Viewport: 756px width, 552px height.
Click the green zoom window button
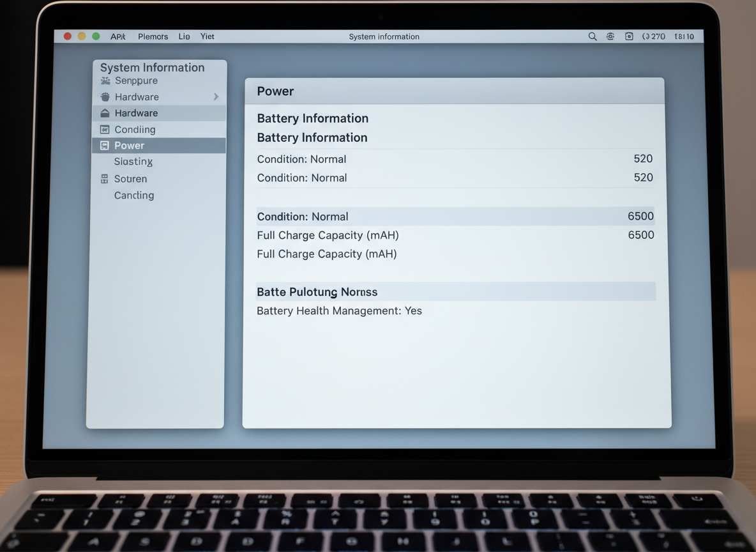pos(96,36)
